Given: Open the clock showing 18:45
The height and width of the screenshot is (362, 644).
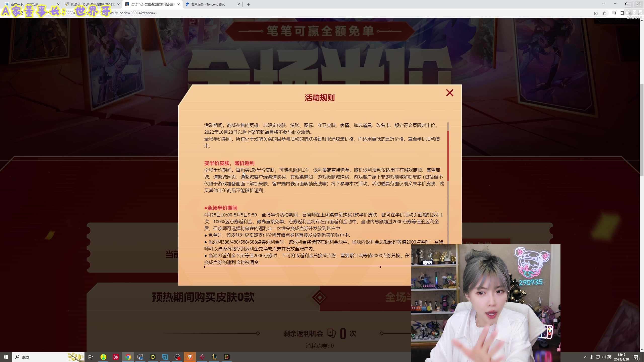Looking at the screenshot, I should 621,357.
